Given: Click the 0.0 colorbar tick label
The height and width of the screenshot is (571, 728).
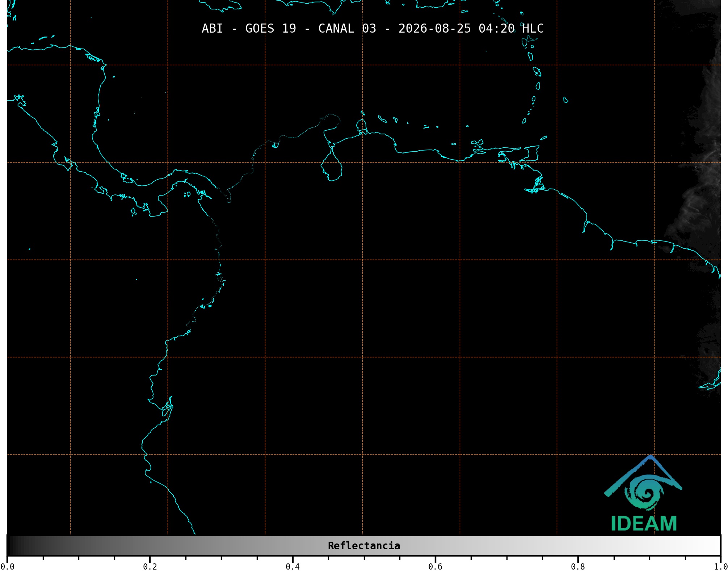Looking at the screenshot, I should [x=7, y=567].
